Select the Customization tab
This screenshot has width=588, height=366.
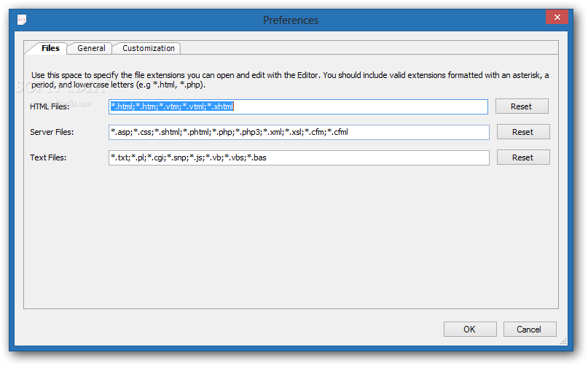(x=148, y=48)
